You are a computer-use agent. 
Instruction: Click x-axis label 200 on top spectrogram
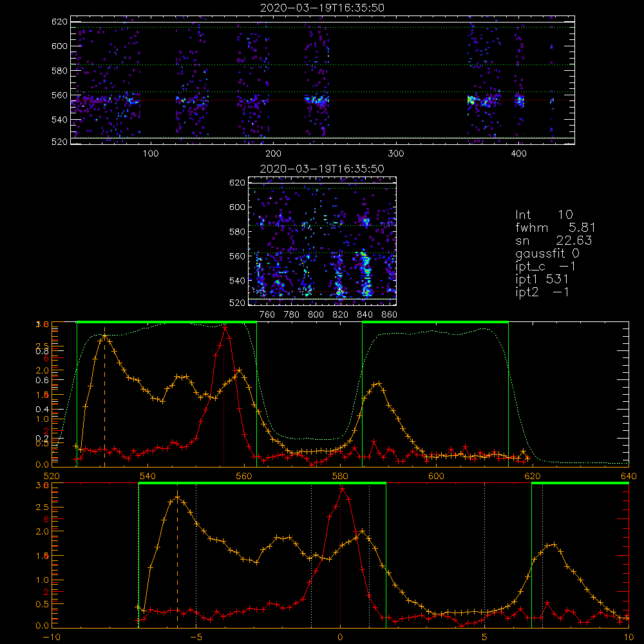[x=273, y=154]
